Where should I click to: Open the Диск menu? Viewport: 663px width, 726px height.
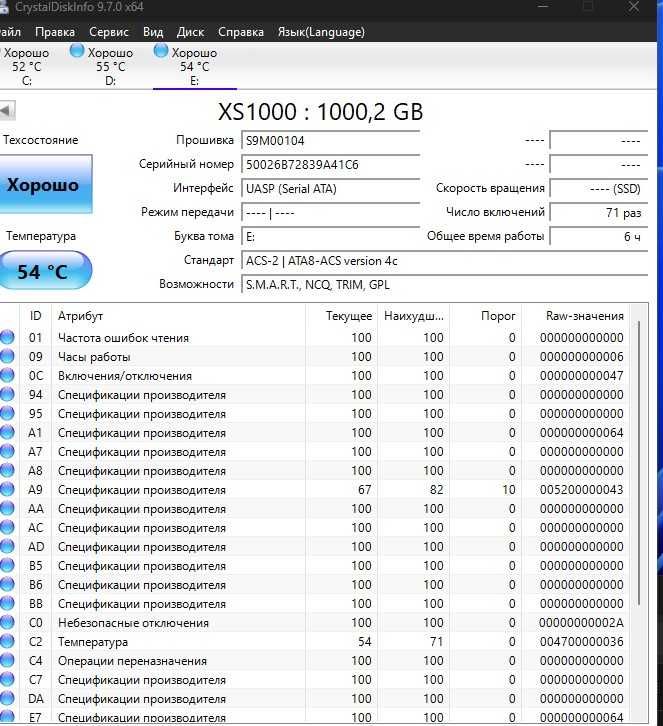pyautogui.click(x=190, y=32)
